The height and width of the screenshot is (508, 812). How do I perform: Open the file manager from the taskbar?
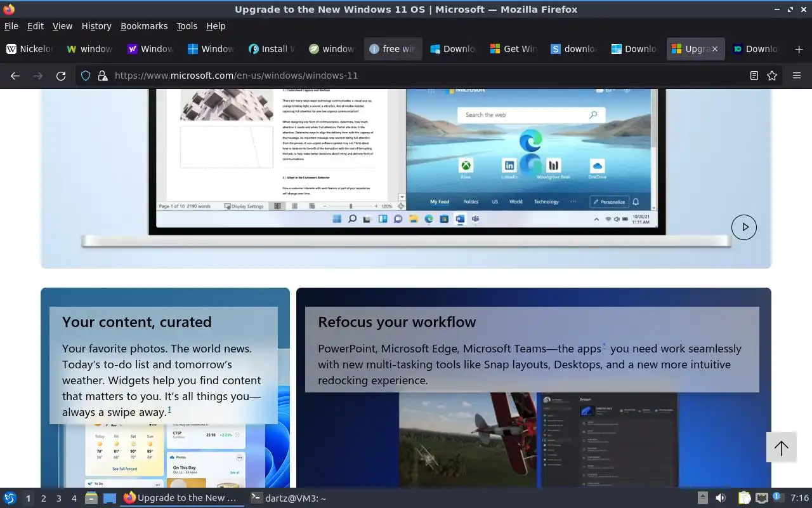click(x=91, y=498)
